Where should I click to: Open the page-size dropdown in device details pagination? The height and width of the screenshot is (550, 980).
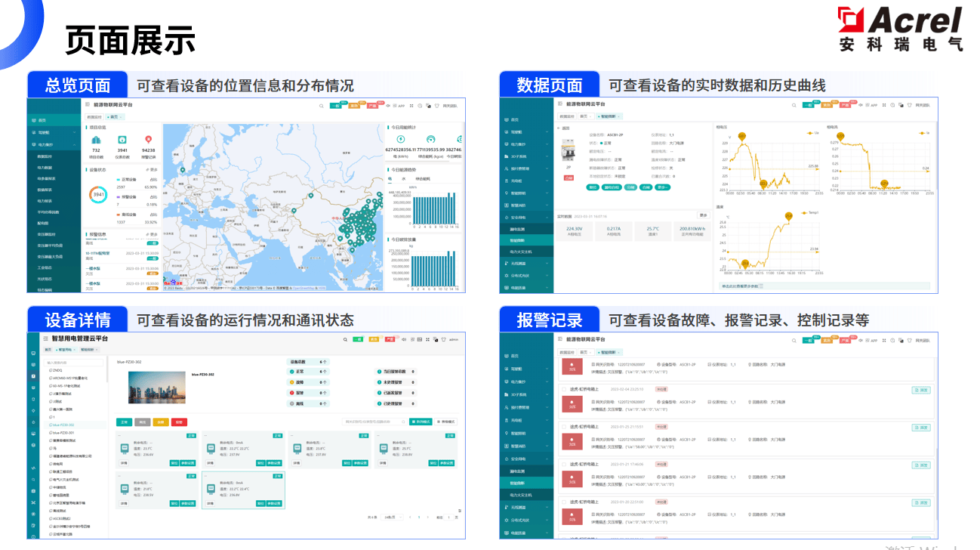click(391, 517)
